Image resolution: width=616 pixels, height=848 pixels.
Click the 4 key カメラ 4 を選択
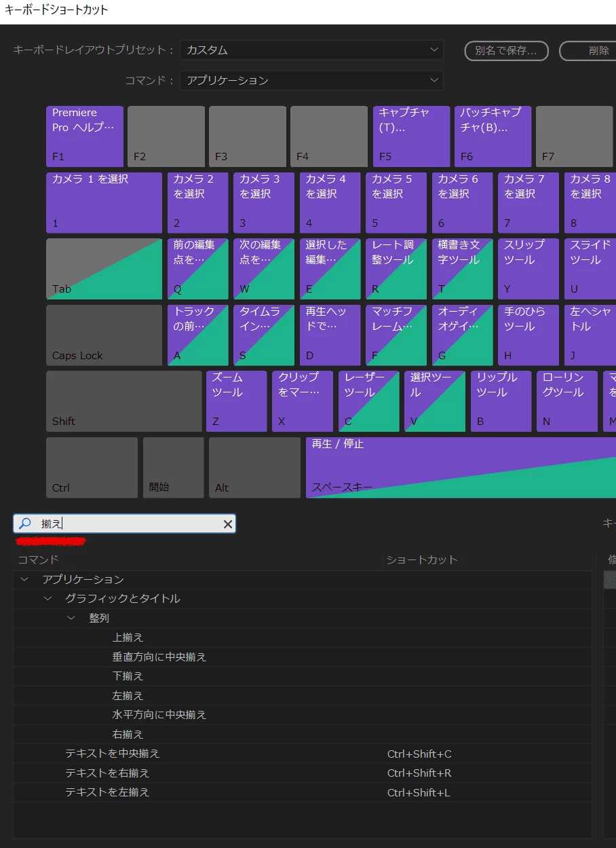click(x=330, y=203)
